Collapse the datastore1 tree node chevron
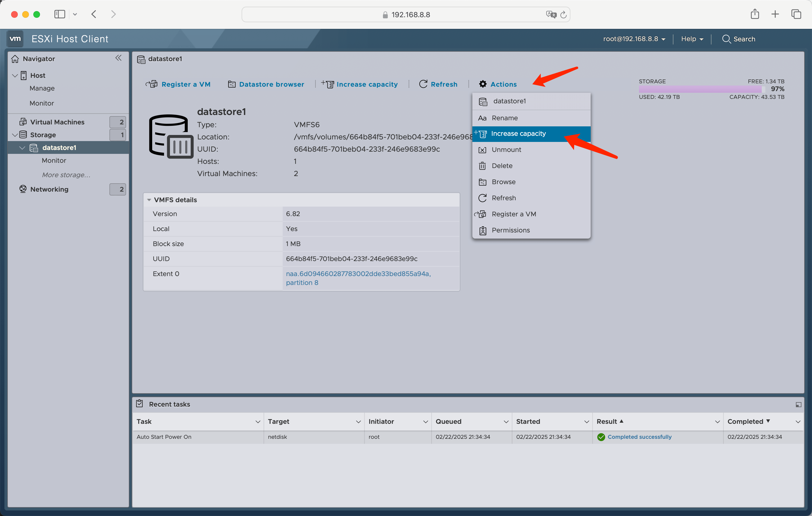This screenshot has width=812, height=516. coord(22,148)
